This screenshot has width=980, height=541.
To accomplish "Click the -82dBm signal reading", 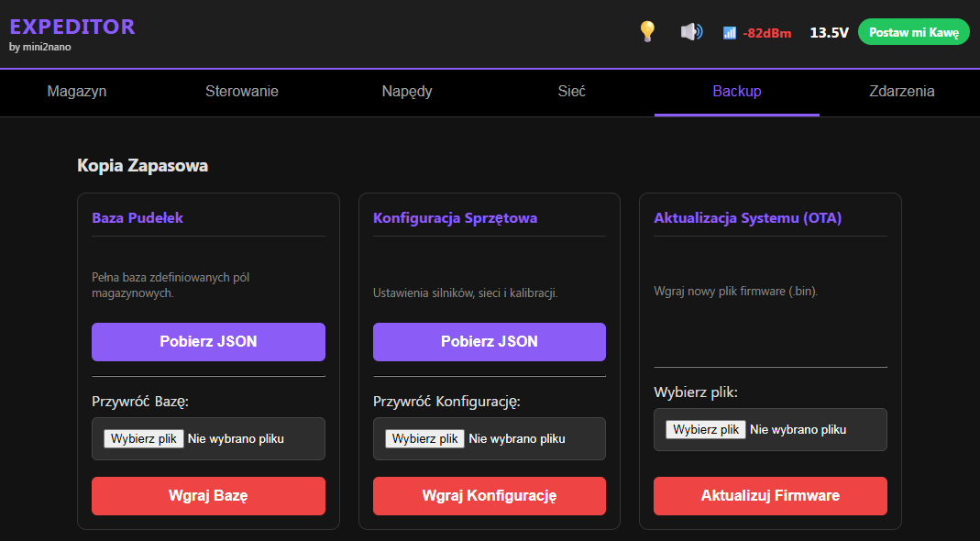I will coord(766,33).
